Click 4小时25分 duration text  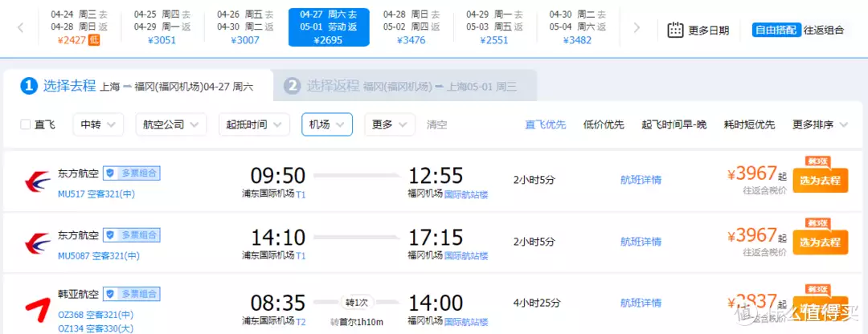[x=537, y=303]
